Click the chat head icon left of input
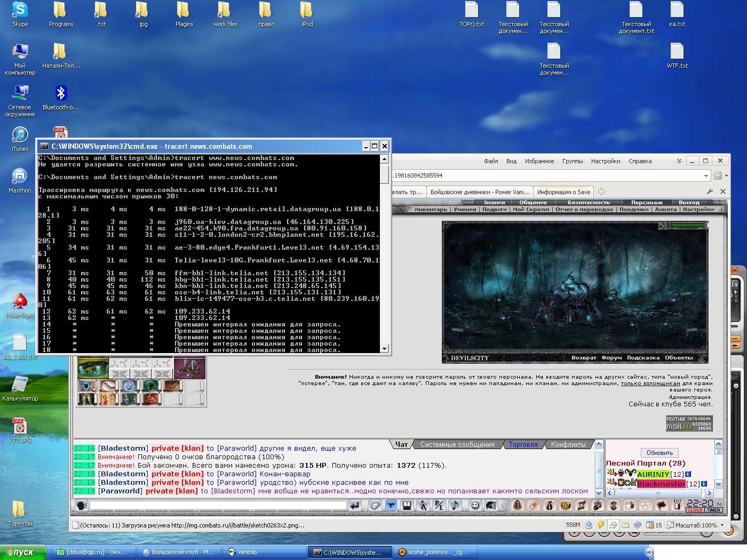 [81, 506]
